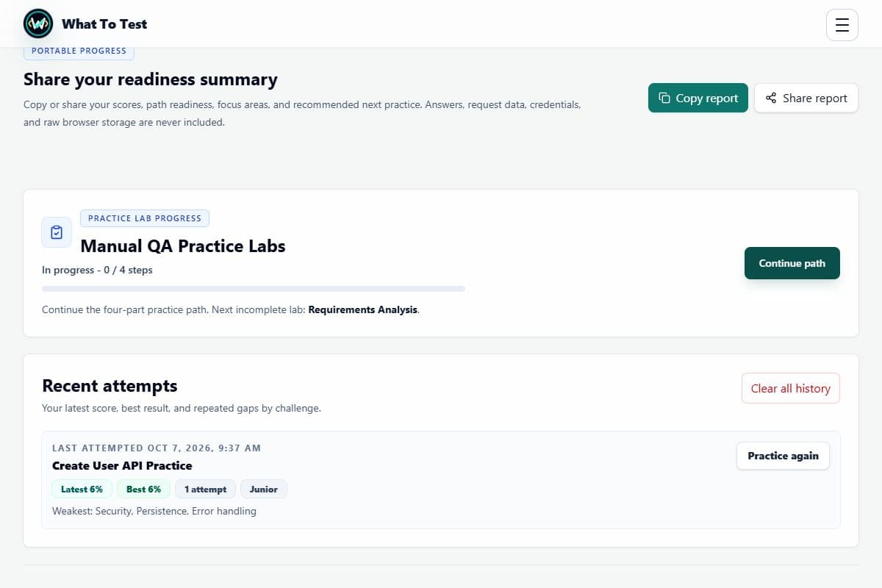This screenshot has width=882, height=588.
Task: Click the Manual QA Practice Labs heading
Action: click(183, 246)
